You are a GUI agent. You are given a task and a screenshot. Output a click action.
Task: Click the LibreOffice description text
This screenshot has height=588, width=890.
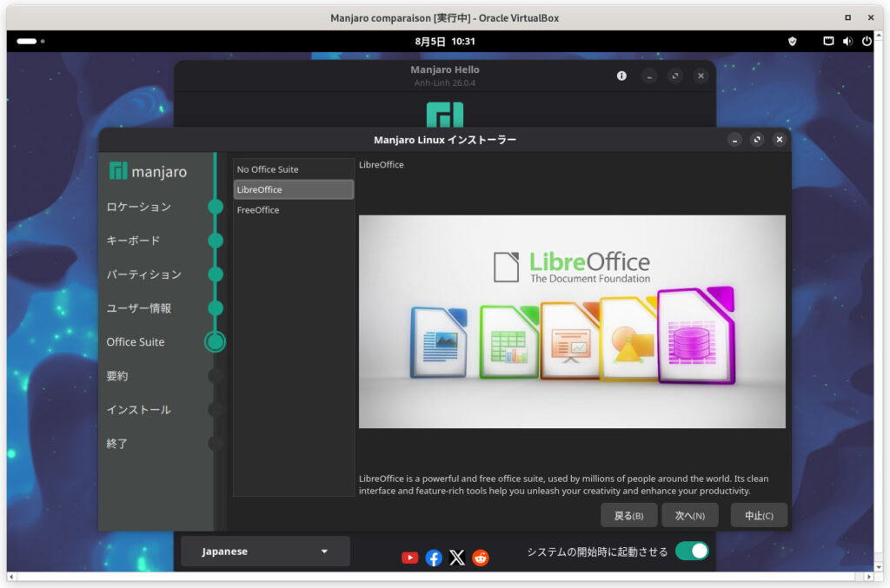(x=563, y=485)
